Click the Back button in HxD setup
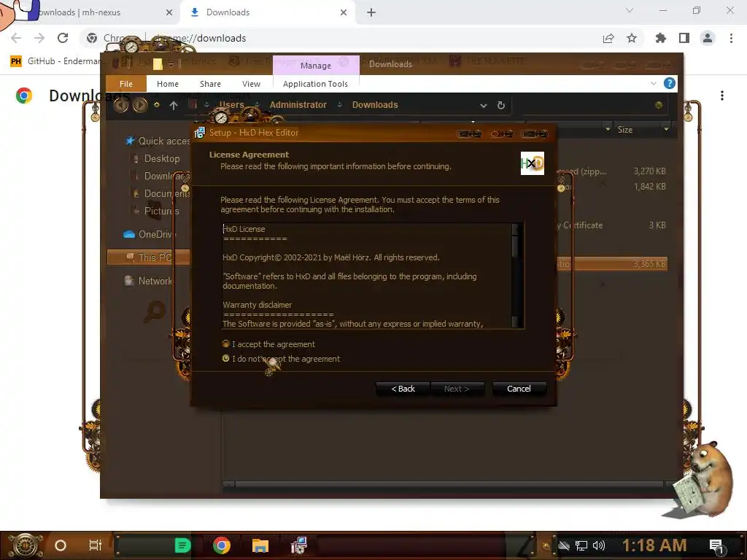This screenshot has height=560, width=747. 403,389
